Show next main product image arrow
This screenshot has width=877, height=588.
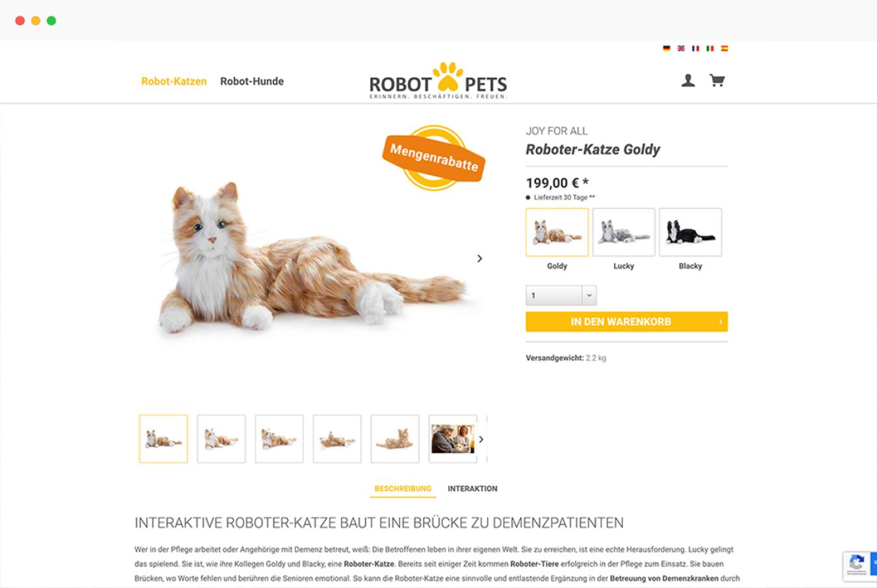(479, 259)
